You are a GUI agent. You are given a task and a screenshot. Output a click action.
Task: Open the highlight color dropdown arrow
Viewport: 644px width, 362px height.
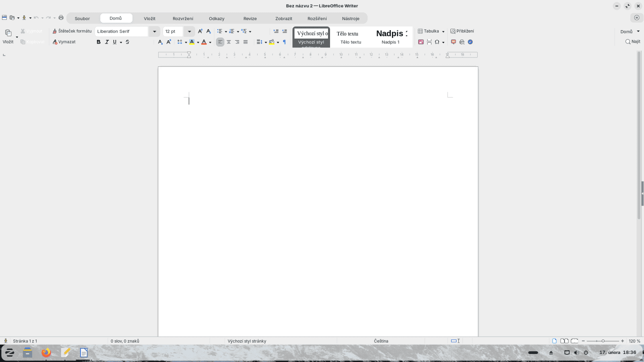point(198,42)
